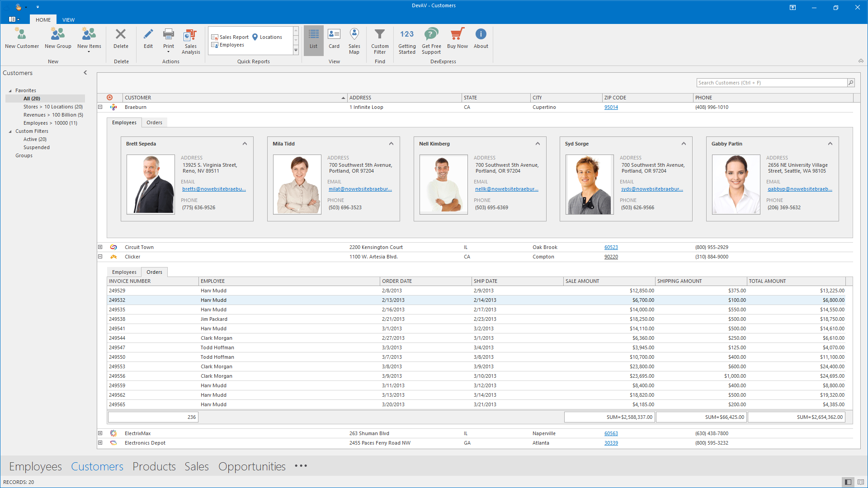Open the Products module
868x488 pixels.
point(154,466)
